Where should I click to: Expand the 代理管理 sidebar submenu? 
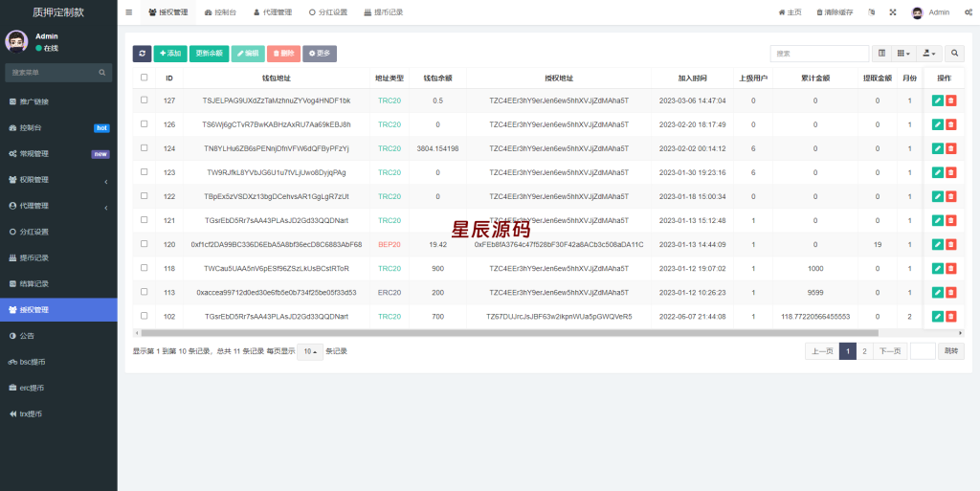click(58, 206)
